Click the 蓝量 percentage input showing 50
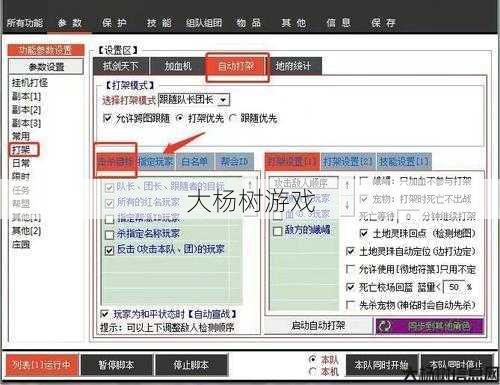500x385 pixels. point(454,287)
